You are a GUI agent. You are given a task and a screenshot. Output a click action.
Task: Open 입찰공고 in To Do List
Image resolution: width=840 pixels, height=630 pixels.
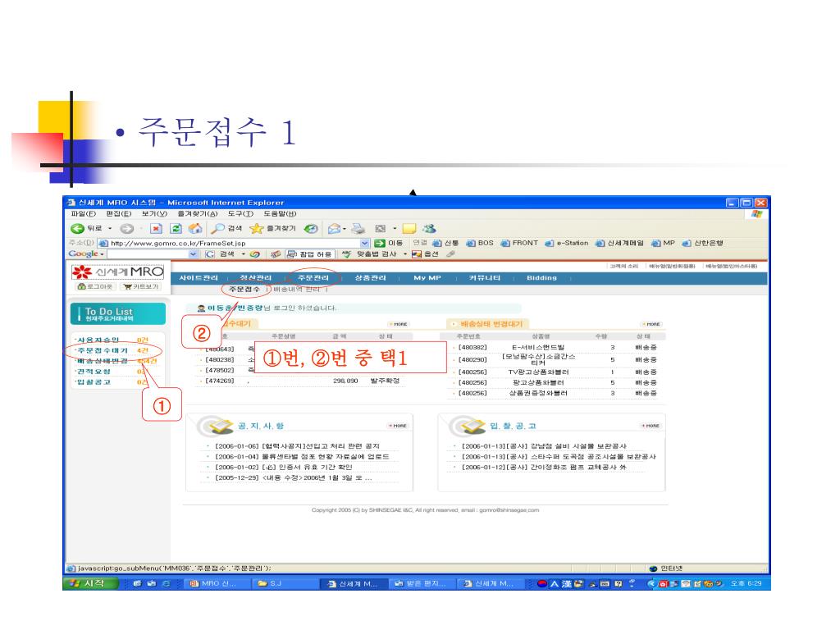coord(94,382)
